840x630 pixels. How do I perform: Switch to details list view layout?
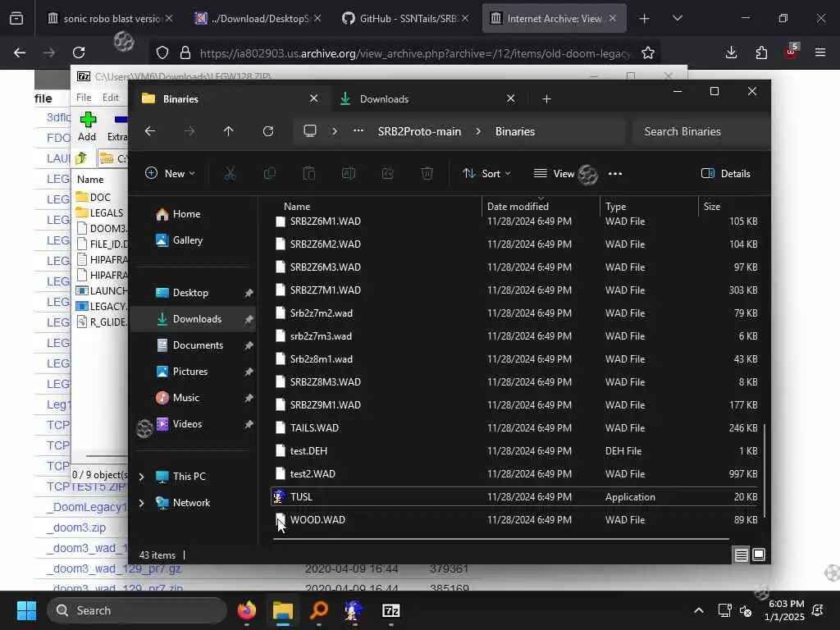click(x=741, y=555)
